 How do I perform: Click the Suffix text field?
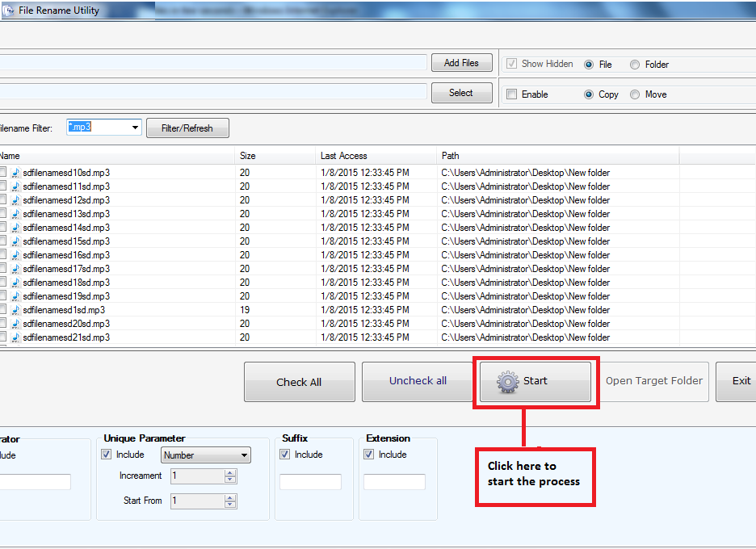point(310,482)
